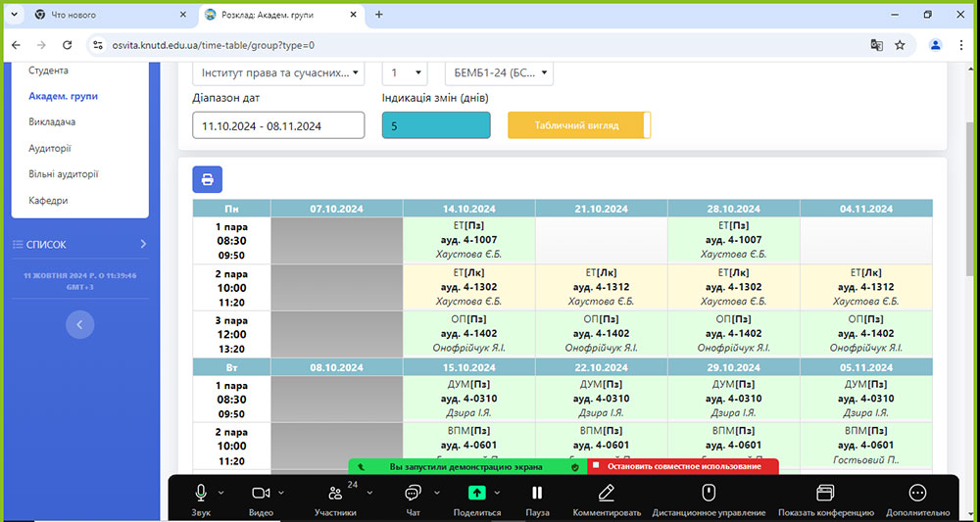Toggle the Табличний вигляд table view switch
The height and width of the screenshot is (522, 980).
[579, 125]
